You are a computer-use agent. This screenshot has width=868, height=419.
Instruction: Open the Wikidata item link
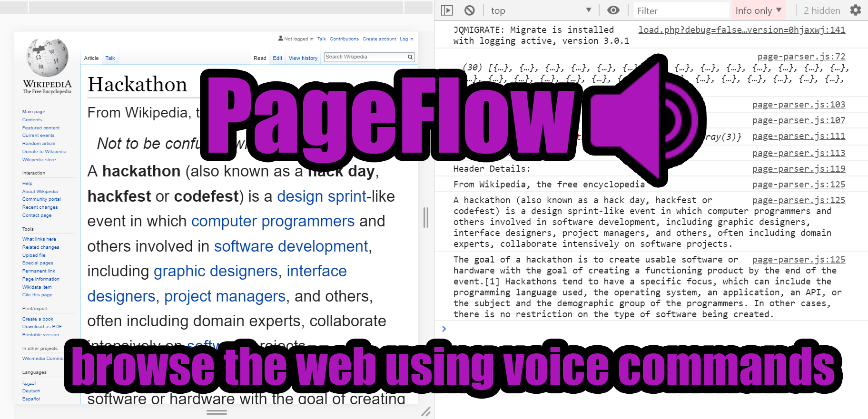[x=37, y=287]
